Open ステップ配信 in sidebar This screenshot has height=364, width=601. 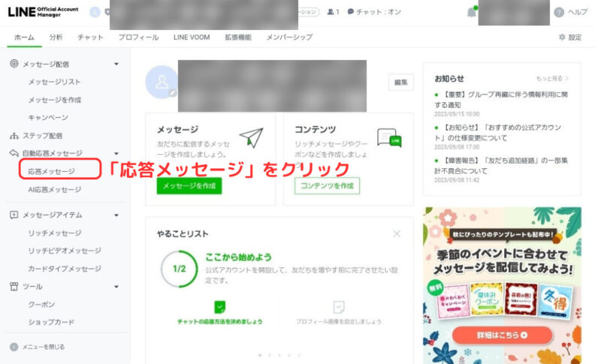point(42,136)
